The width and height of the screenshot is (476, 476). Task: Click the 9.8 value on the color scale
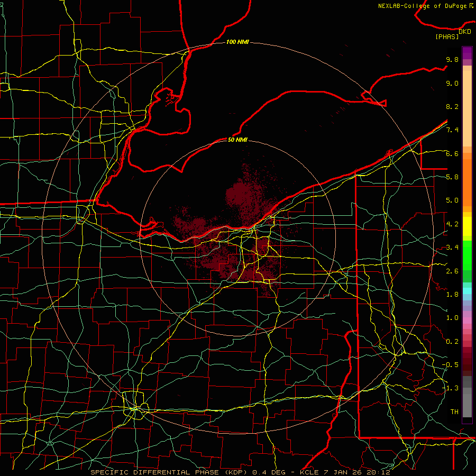click(x=452, y=59)
